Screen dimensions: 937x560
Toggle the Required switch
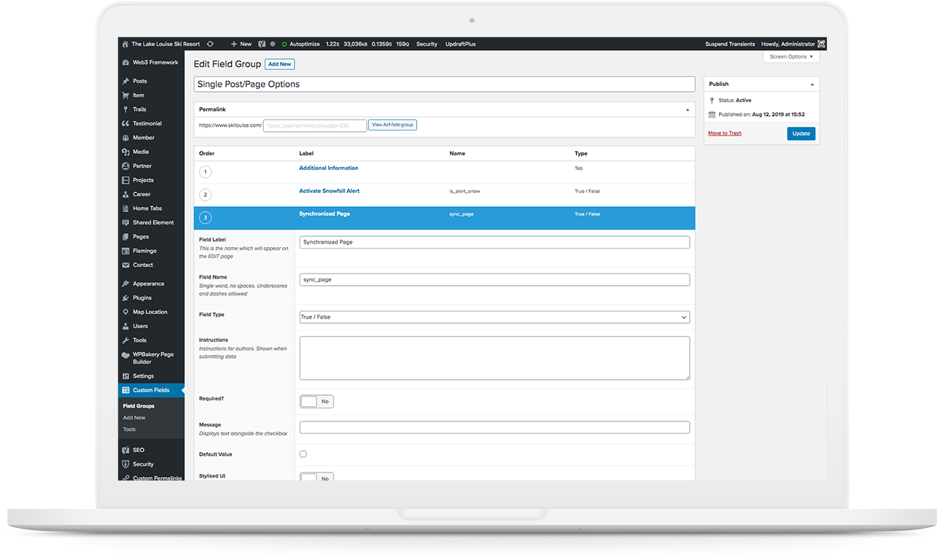click(316, 401)
